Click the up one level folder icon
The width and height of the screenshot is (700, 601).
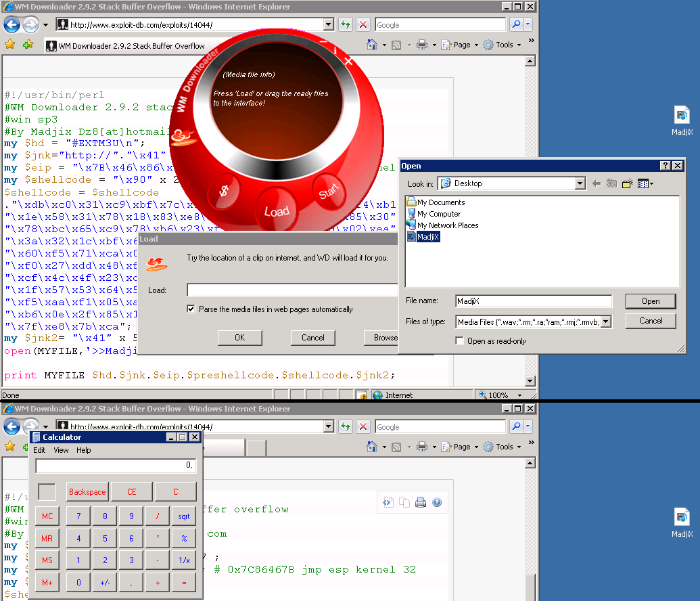pos(612,183)
